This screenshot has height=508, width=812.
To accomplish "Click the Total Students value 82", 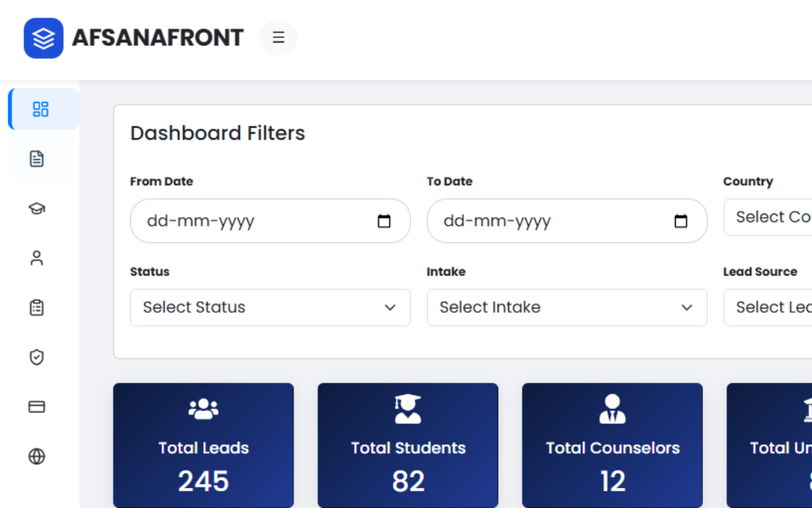I will (x=408, y=481).
